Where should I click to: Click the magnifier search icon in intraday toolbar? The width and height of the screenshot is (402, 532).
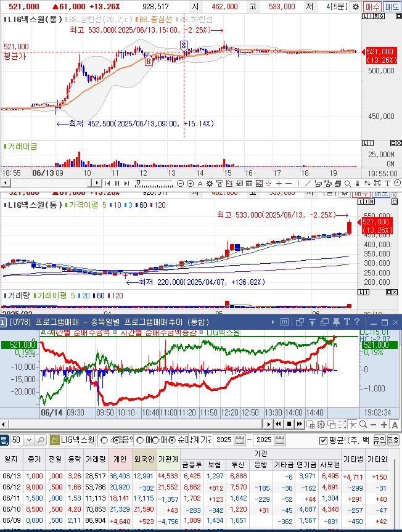(x=348, y=184)
